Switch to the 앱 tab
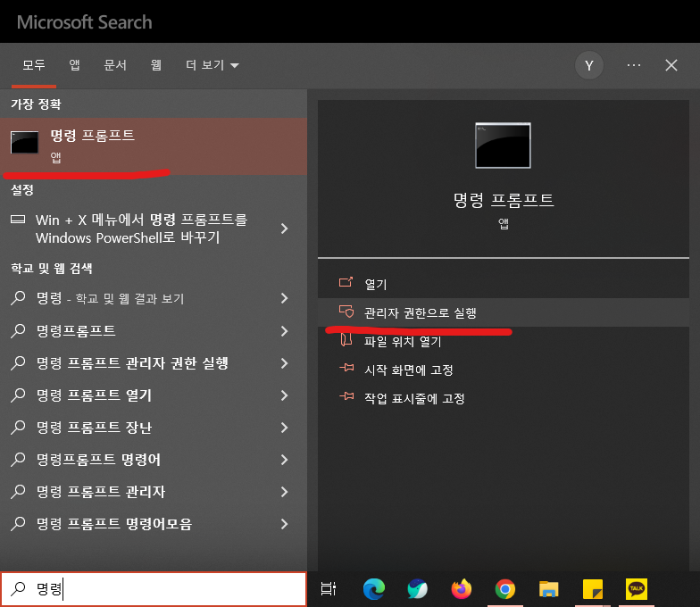This screenshot has height=607, width=700. [x=75, y=65]
